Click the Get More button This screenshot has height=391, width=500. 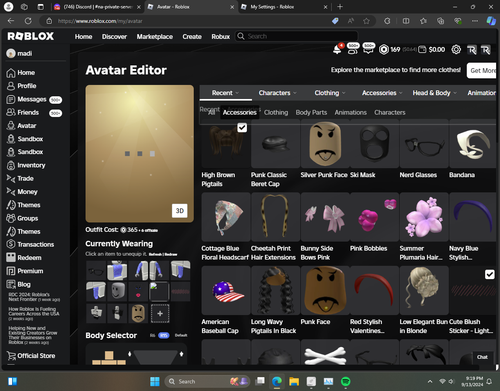point(482,71)
